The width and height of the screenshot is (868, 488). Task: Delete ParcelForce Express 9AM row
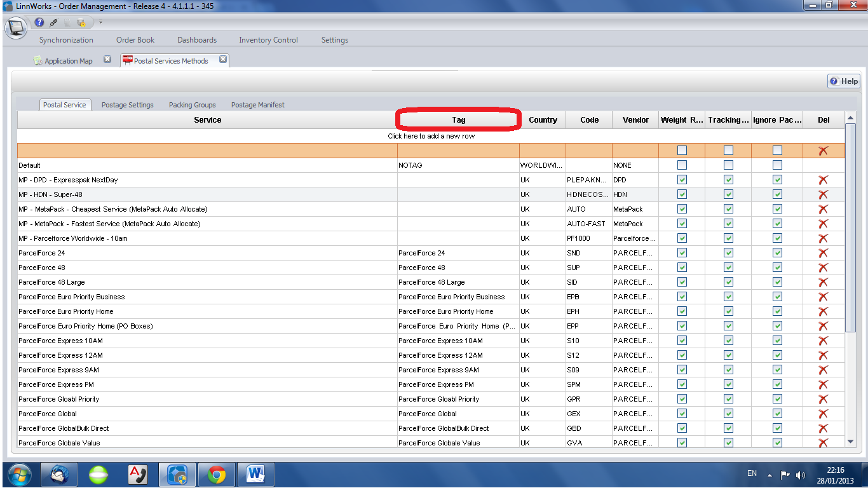click(x=824, y=370)
